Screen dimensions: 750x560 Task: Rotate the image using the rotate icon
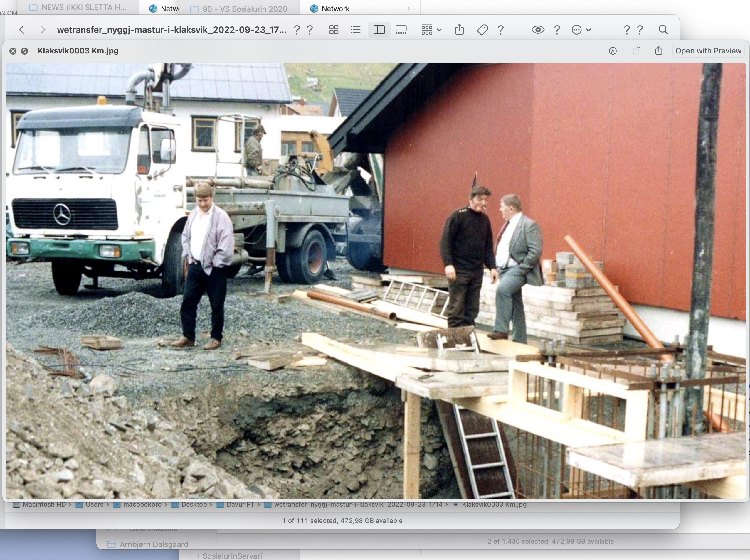tap(636, 50)
